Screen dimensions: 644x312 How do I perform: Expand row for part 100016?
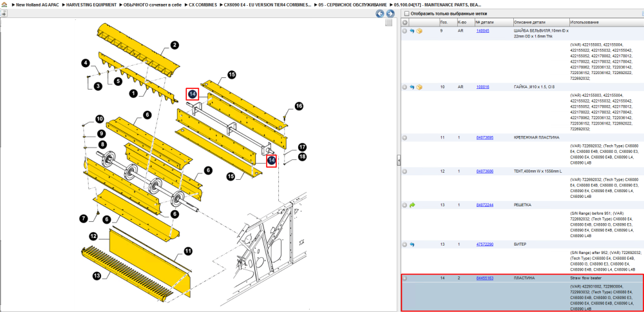(404, 87)
